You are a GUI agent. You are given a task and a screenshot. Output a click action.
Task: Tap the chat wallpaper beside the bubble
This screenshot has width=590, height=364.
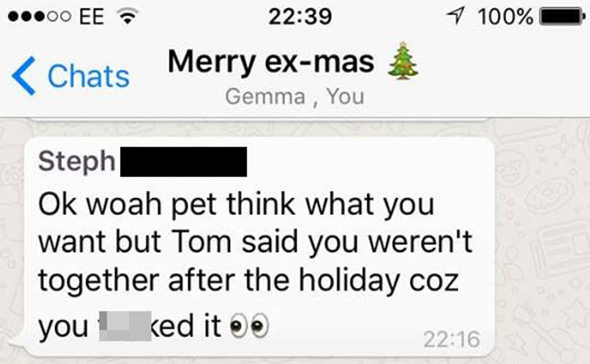(x=542, y=241)
